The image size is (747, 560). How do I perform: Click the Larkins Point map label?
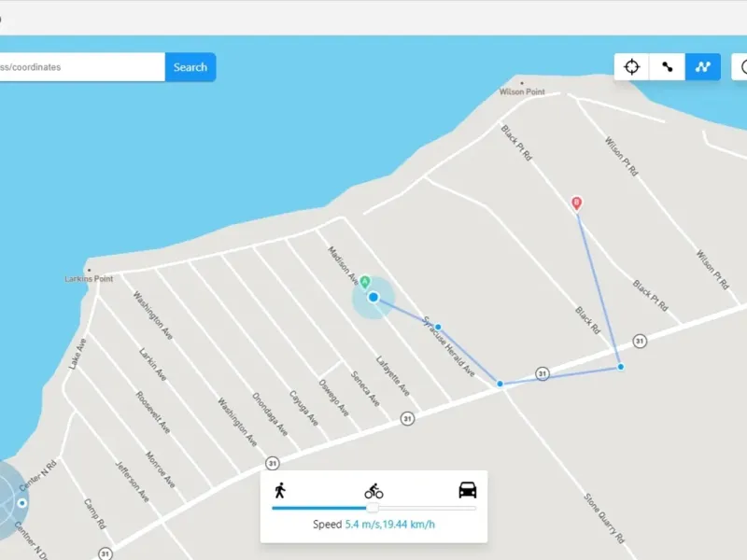pos(89,278)
